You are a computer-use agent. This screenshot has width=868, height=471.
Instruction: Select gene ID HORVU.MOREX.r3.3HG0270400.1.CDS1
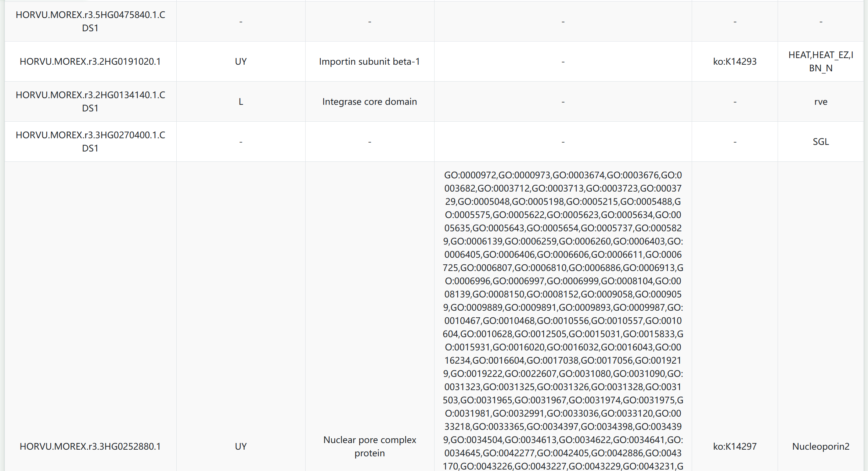[90, 142]
